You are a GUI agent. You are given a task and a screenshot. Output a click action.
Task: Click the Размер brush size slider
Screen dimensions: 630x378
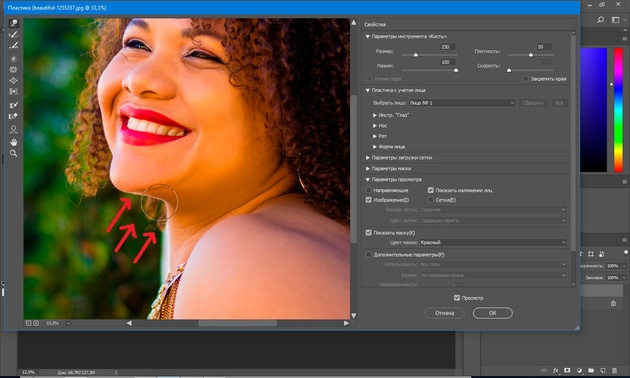pyautogui.click(x=429, y=55)
